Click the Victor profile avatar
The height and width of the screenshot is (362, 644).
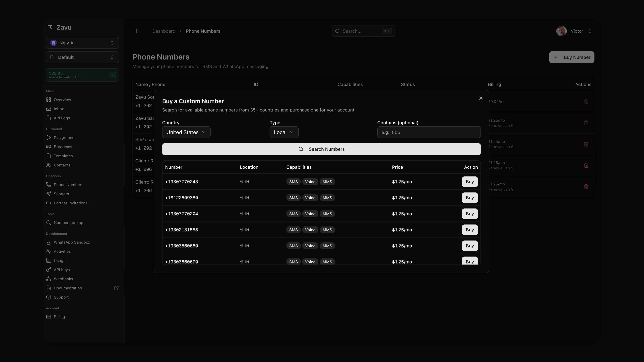561,31
